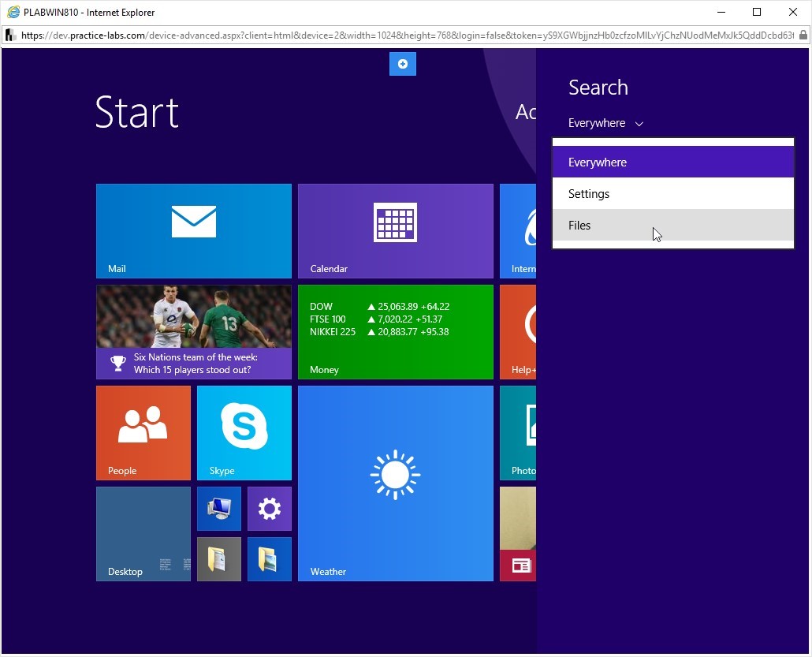
Task: Click the site favicon beside the URL
Action: tap(11, 35)
